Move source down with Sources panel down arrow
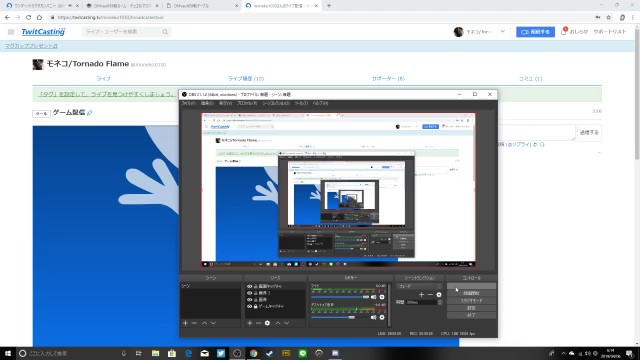 click(x=287, y=323)
